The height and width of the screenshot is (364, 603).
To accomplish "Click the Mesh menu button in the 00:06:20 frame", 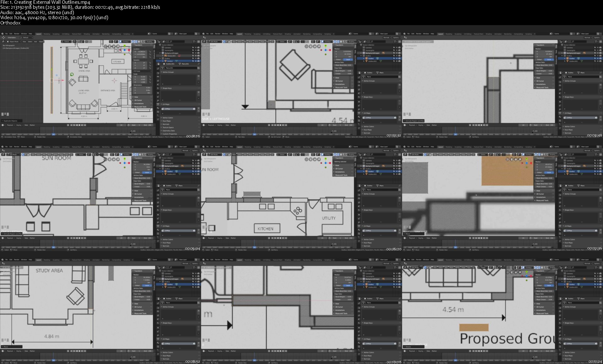I will coord(250,155).
